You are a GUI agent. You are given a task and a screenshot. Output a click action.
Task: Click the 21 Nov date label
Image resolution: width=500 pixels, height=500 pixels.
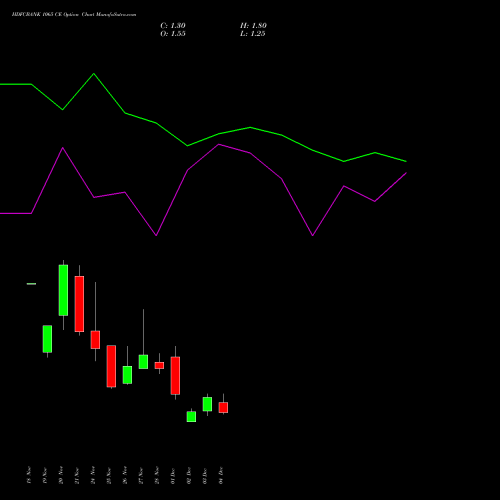point(77,475)
